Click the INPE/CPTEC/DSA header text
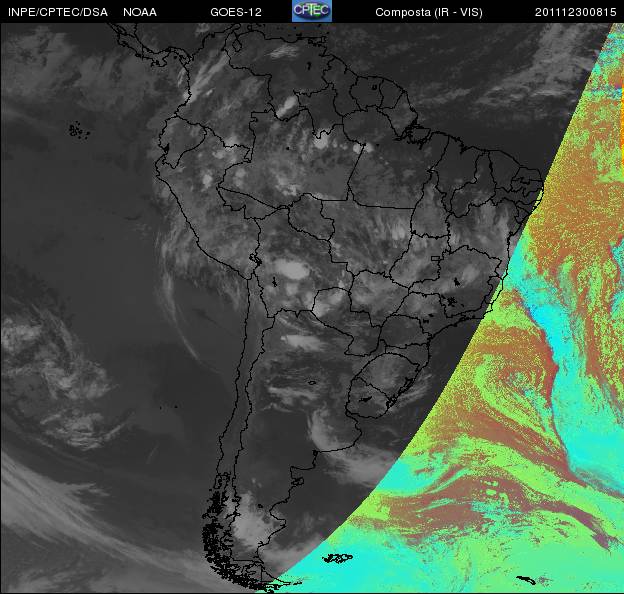This screenshot has height=594, width=624. click(58, 12)
